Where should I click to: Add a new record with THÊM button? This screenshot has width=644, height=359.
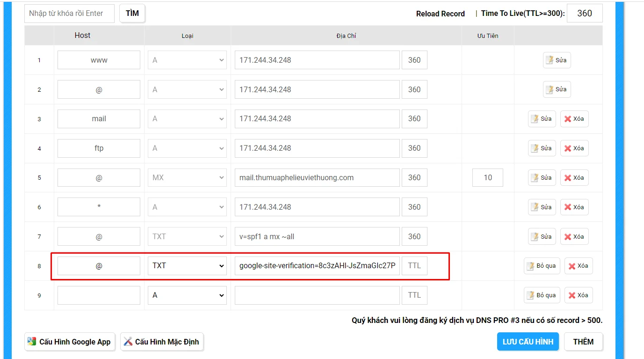click(583, 342)
